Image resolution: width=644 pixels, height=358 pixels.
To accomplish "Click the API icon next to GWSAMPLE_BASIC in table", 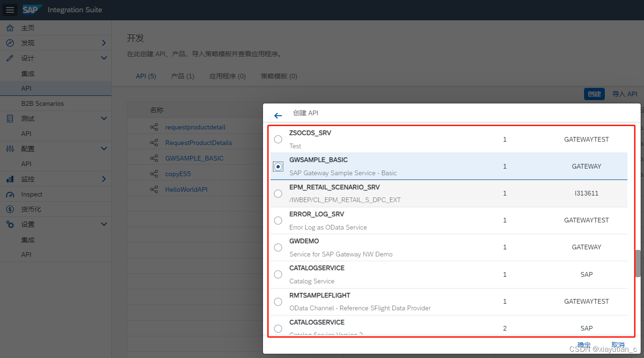I will coord(154,158).
